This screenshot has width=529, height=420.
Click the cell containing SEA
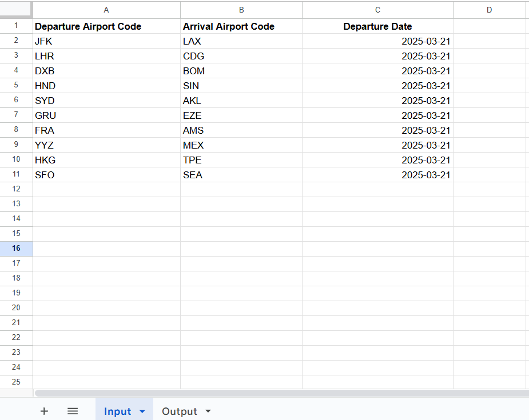point(241,175)
